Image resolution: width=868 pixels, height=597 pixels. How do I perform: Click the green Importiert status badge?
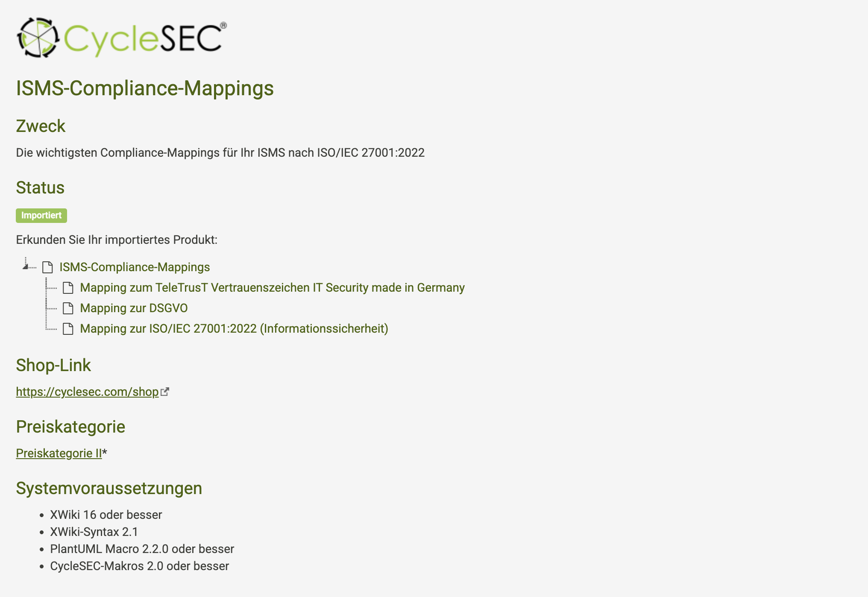coord(41,216)
